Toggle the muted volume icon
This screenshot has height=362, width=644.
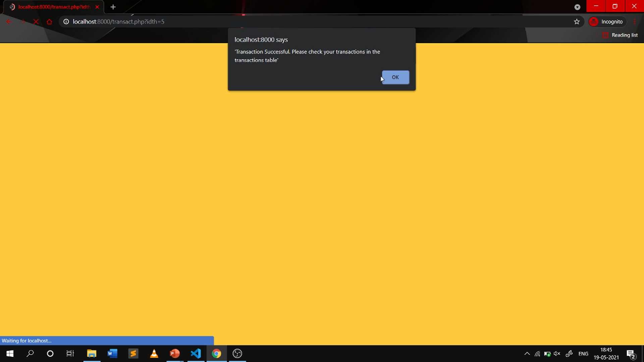(557, 354)
